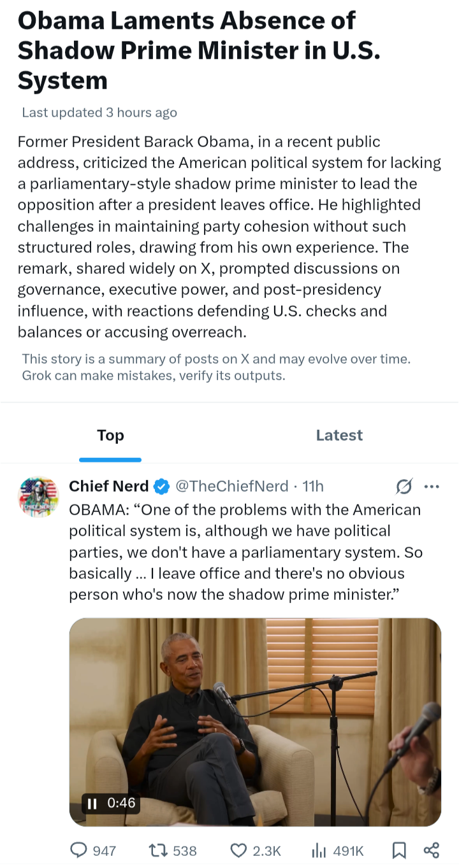
Task: Tap the share icon on post
Action: coord(432,850)
